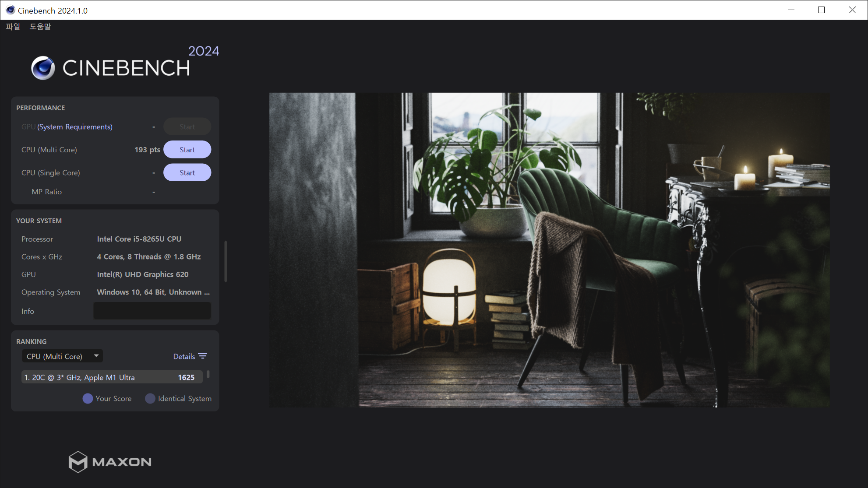
Task: Start the CPU Multi Core benchmark
Action: point(187,150)
